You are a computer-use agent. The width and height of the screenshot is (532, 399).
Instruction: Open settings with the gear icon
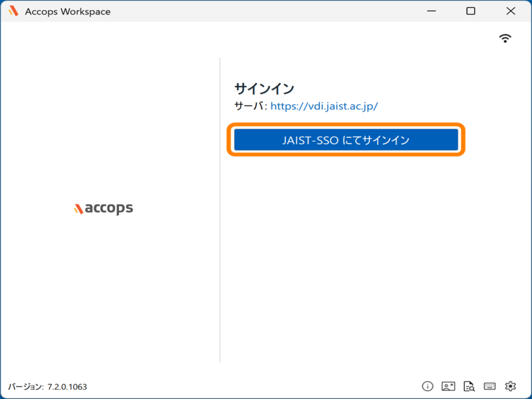point(510,386)
